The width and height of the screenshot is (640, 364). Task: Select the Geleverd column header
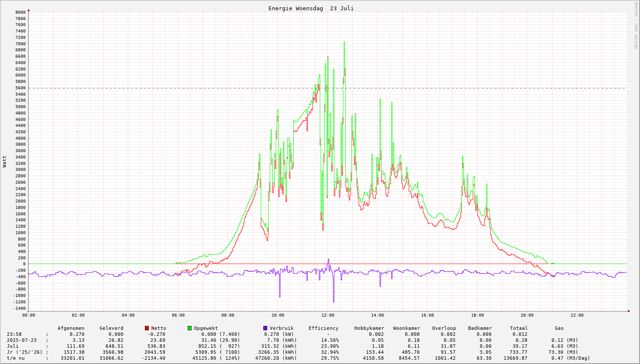[x=111, y=328]
